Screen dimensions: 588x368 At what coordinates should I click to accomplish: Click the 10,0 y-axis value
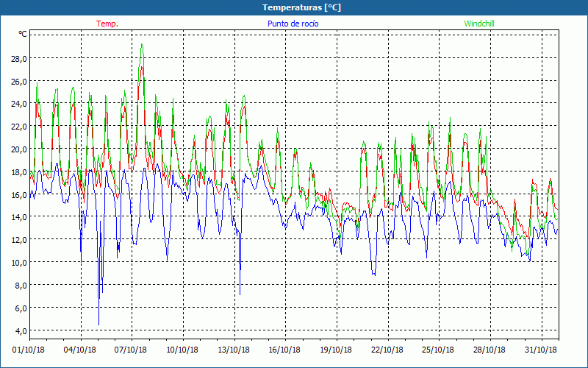point(19,263)
